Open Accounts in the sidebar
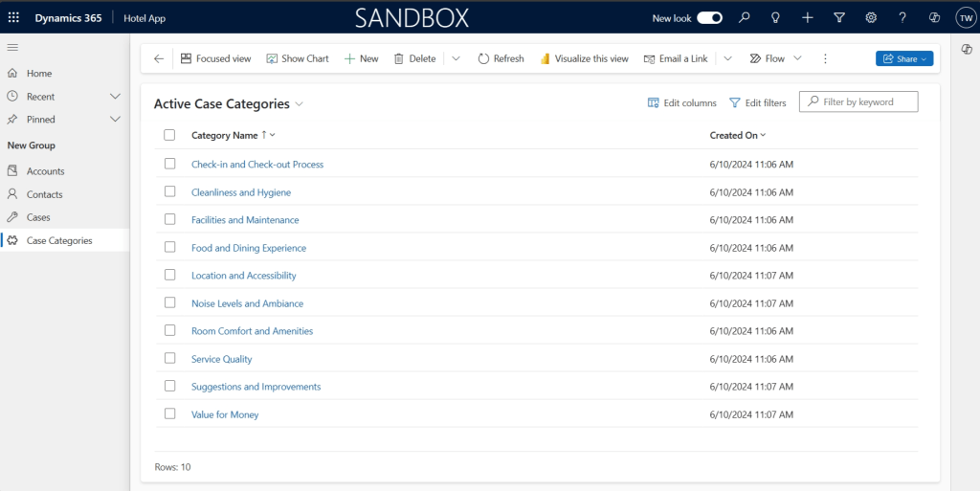Screen dimensions: 980x491 65,171
